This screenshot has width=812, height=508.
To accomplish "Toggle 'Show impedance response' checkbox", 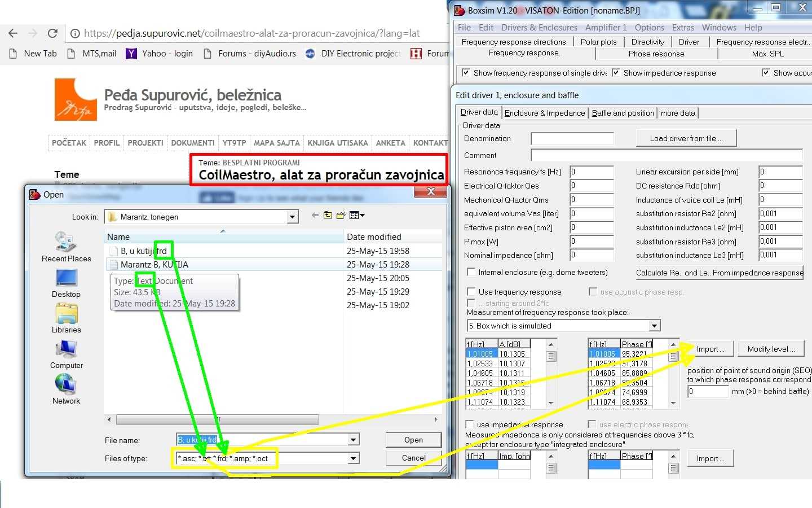I will pyautogui.click(x=616, y=73).
